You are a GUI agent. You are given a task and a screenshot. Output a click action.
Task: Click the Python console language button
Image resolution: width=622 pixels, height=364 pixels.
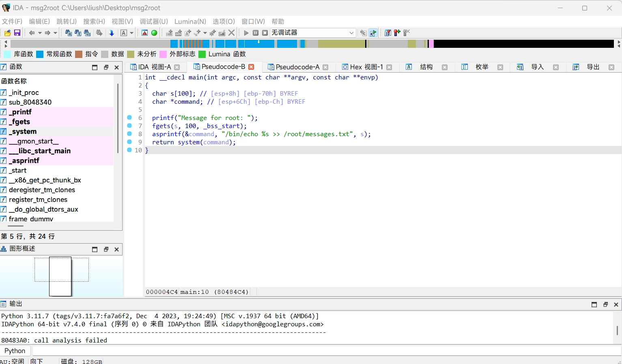[15, 351]
